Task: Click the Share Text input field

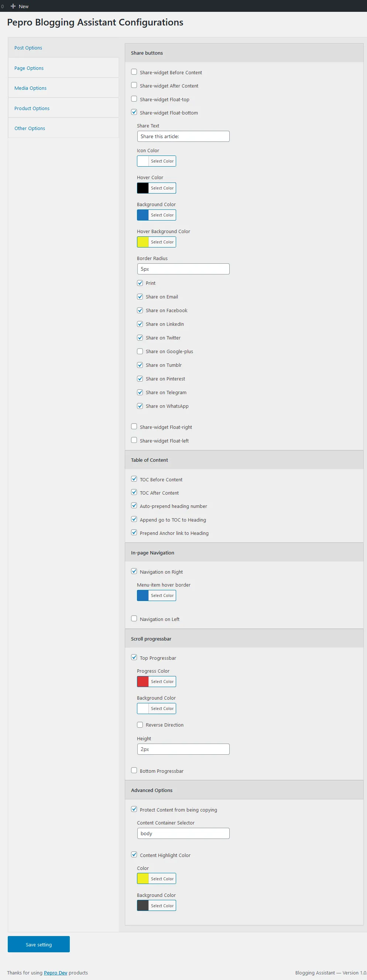Action: [183, 136]
